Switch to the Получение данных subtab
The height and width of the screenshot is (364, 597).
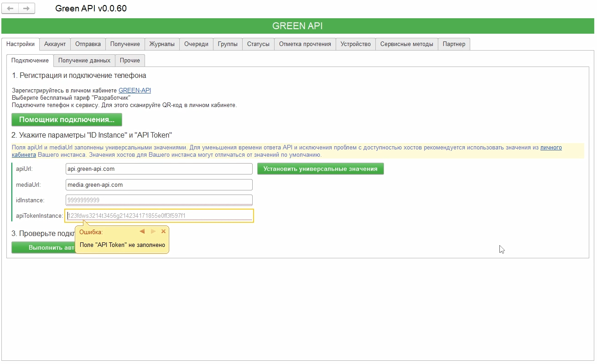click(84, 60)
